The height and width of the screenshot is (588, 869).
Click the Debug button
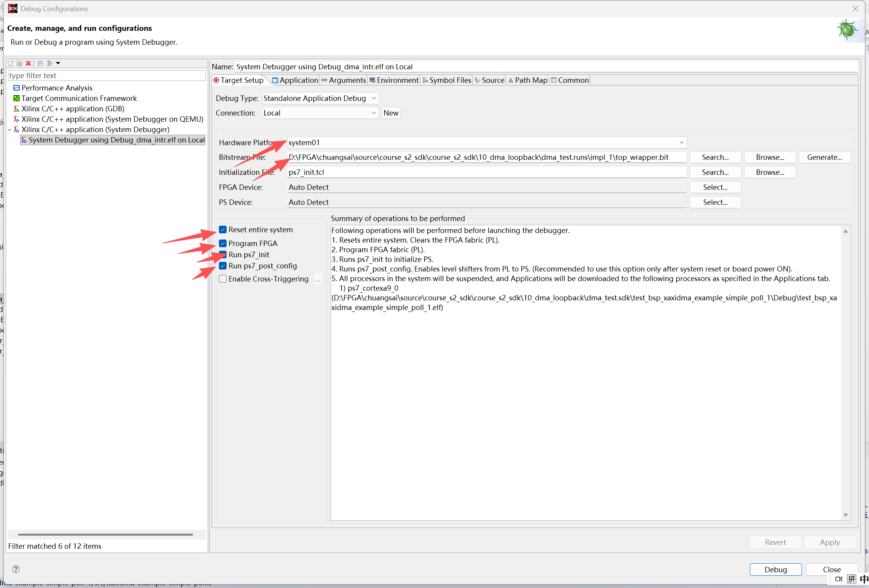click(775, 570)
